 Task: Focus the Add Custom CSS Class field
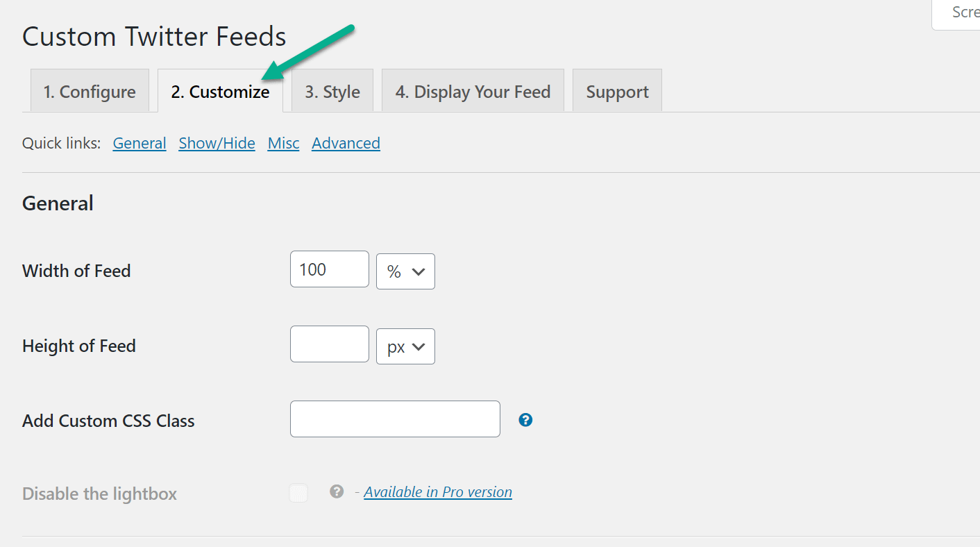pyautogui.click(x=395, y=419)
